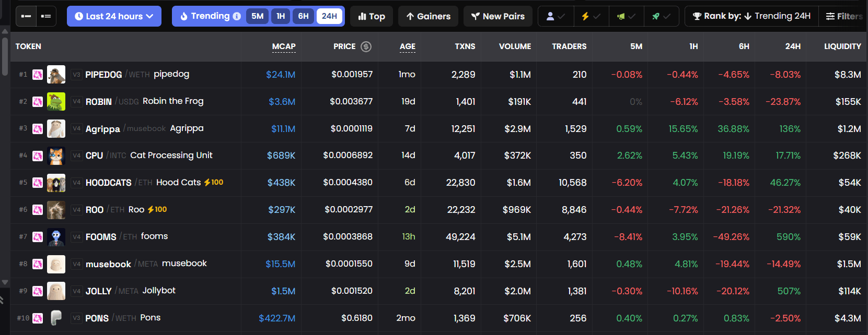
Task: Switch to the compact list layout view
Action: point(46,16)
